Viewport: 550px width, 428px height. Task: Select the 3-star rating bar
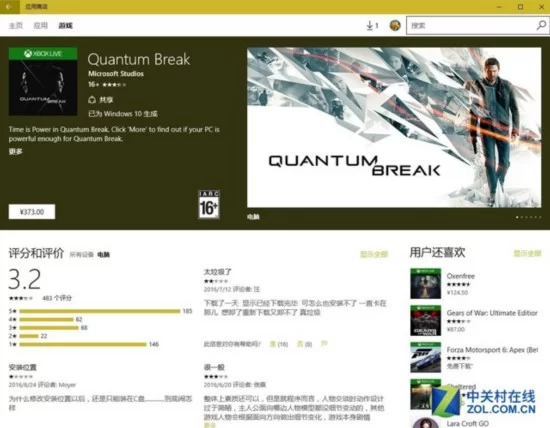(x=48, y=328)
